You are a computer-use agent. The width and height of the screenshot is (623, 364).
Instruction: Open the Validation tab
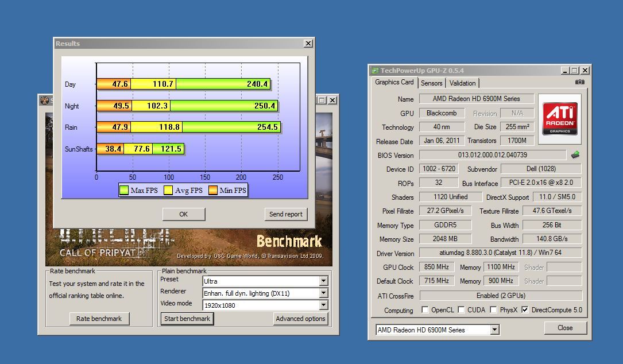(x=462, y=83)
